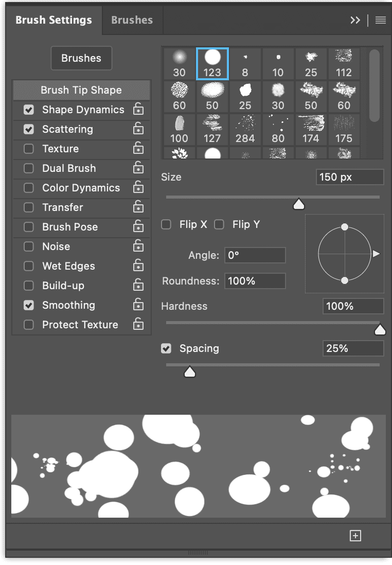Disable the Spacing checkbox
This screenshot has width=392, height=565.
pos(166,348)
